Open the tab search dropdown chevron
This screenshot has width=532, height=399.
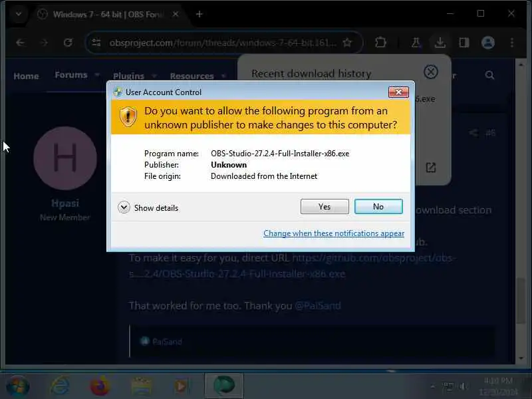(x=19, y=14)
